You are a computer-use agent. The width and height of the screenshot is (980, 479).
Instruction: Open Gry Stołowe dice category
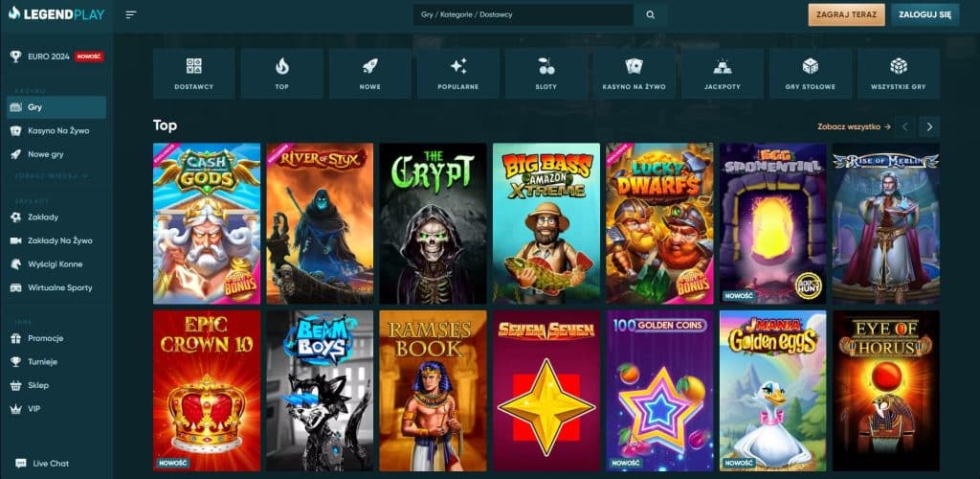pos(810,74)
